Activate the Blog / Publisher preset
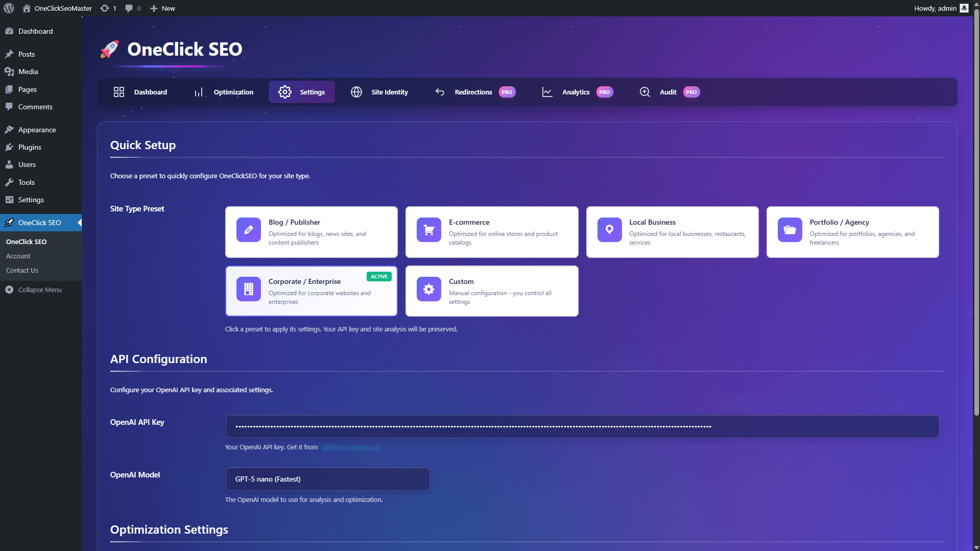 point(311,232)
